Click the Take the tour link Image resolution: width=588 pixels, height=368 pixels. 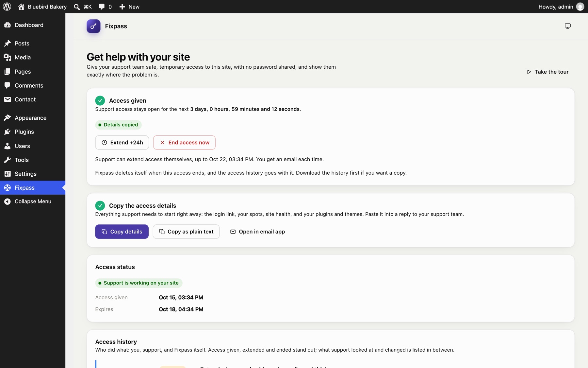548,72
